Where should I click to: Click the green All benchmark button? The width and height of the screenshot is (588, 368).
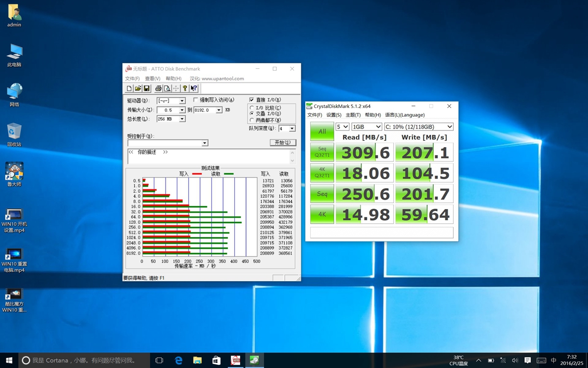pos(322,131)
